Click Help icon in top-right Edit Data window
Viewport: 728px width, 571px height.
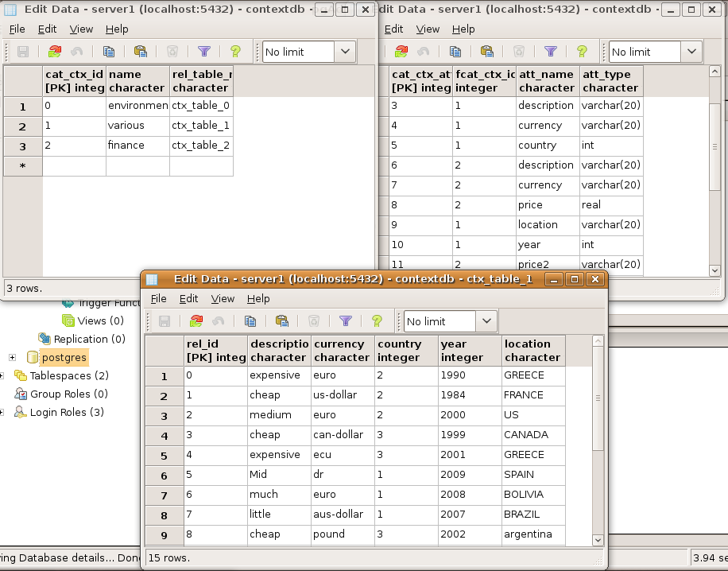(x=582, y=52)
